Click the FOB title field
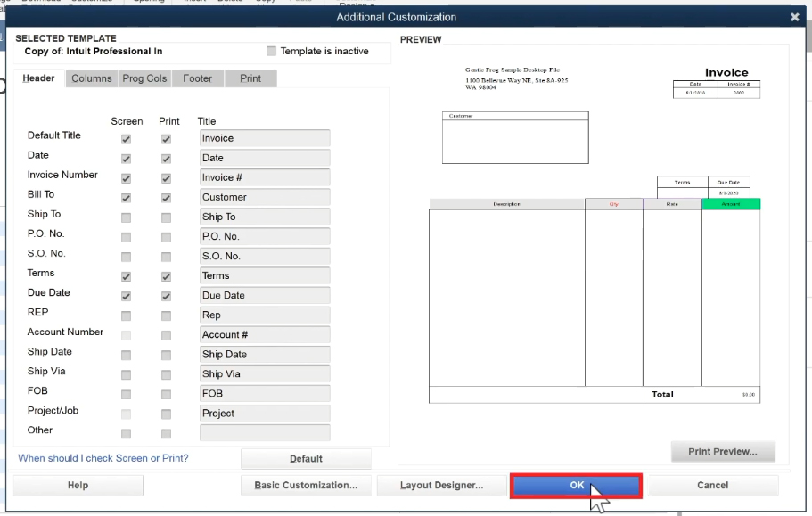812x516 pixels. click(265, 394)
